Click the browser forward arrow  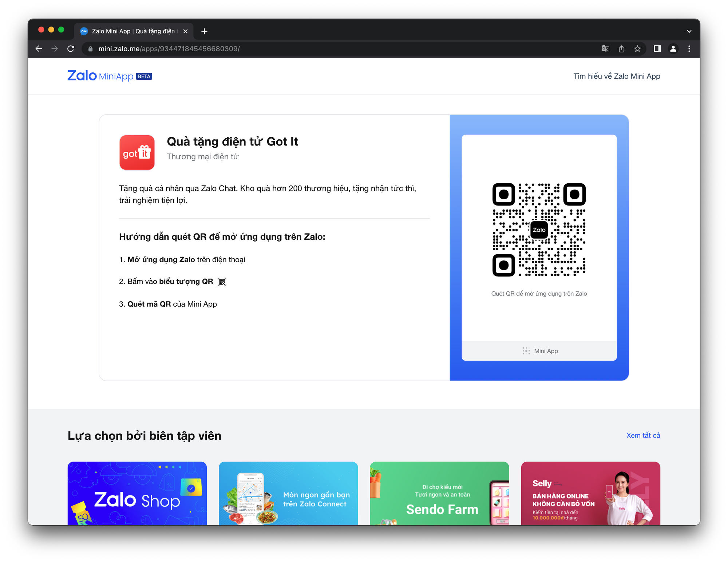(55, 49)
